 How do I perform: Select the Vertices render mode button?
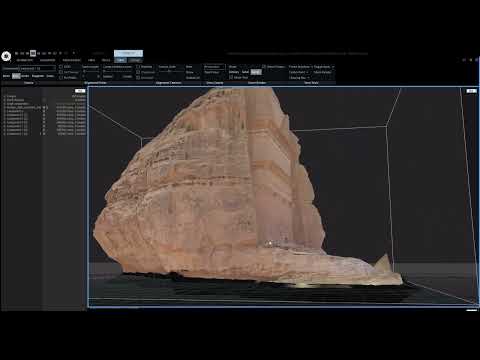tap(234, 72)
